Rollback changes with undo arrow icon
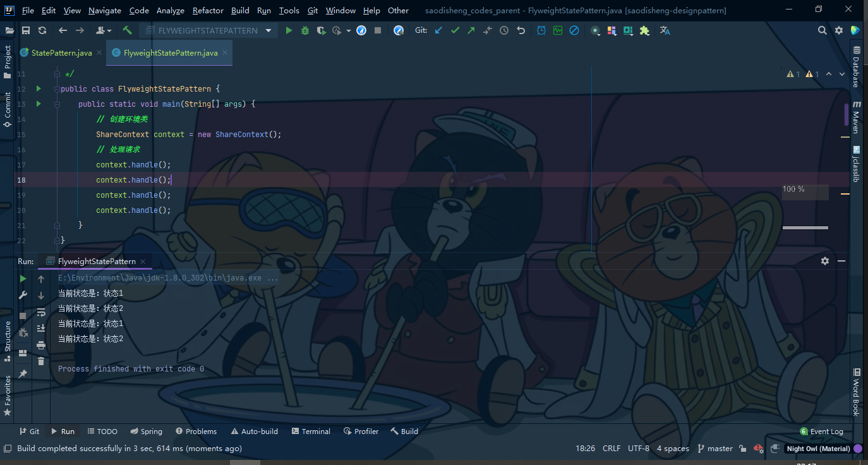 [x=521, y=30]
